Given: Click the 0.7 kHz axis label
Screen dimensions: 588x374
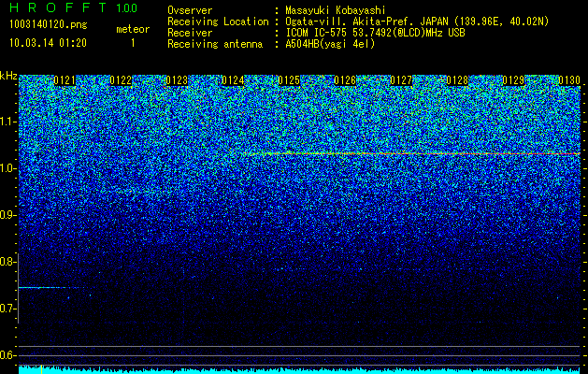Looking at the screenshot, I should 7,309.
